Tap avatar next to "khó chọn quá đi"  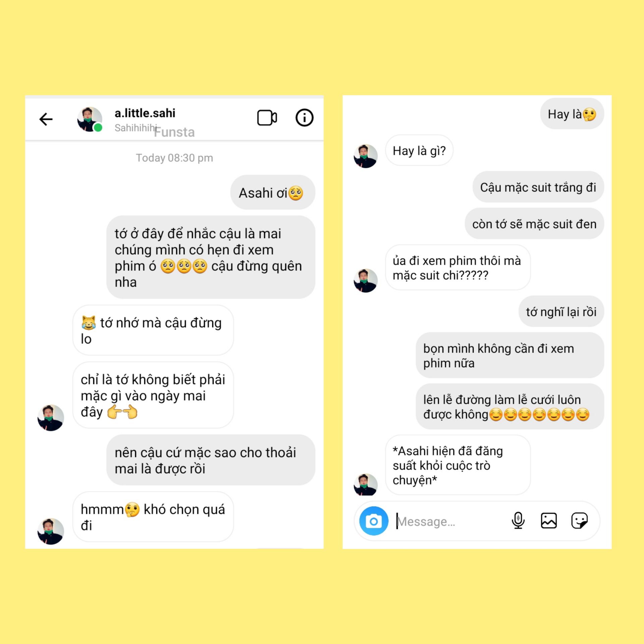(x=51, y=531)
